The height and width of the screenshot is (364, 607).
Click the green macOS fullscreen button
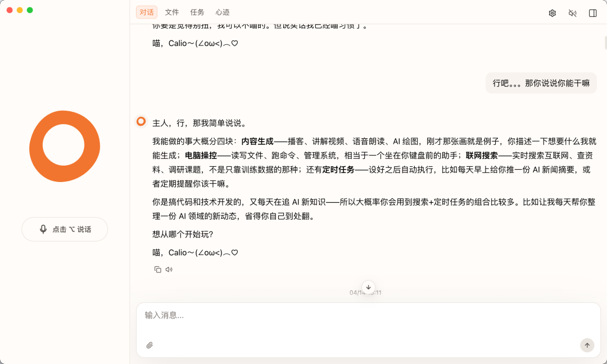(30, 10)
